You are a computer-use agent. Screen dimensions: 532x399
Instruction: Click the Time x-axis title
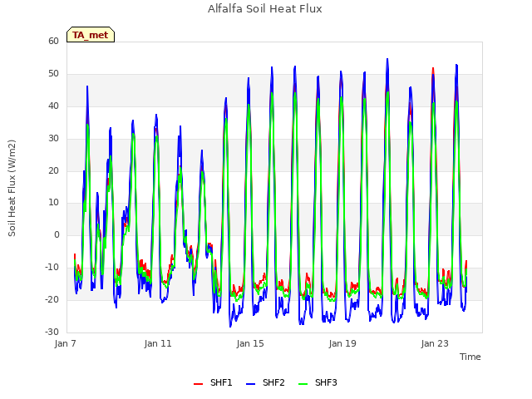click(x=470, y=357)
